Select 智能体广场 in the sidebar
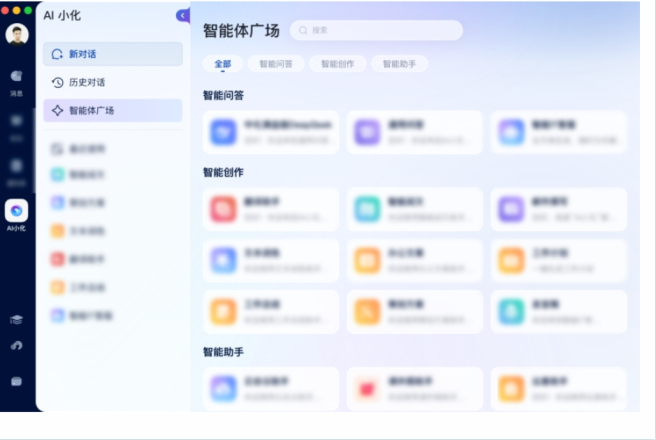 [113, 110]
